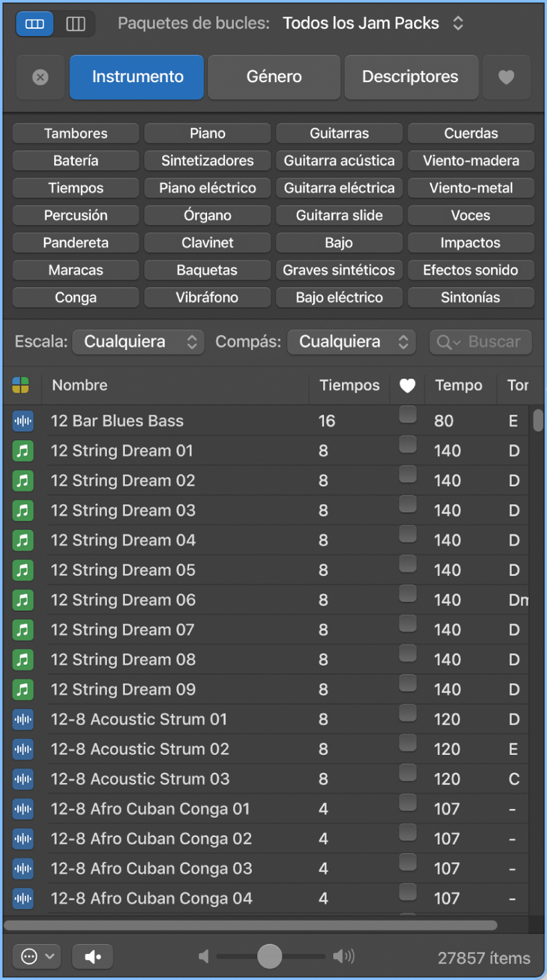Mark 12 Bar Blues Bass as a favorite
Screen dimensions: 547x980
coord(407,414)
